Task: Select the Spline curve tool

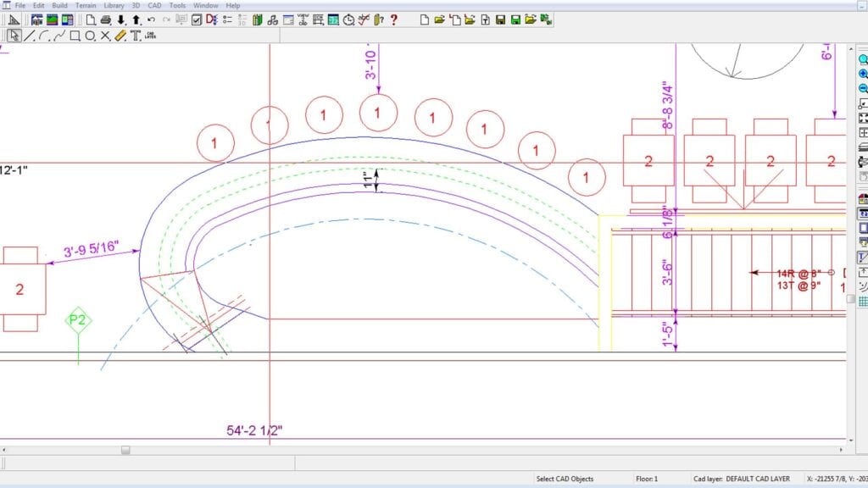Action: pos(60,36)
